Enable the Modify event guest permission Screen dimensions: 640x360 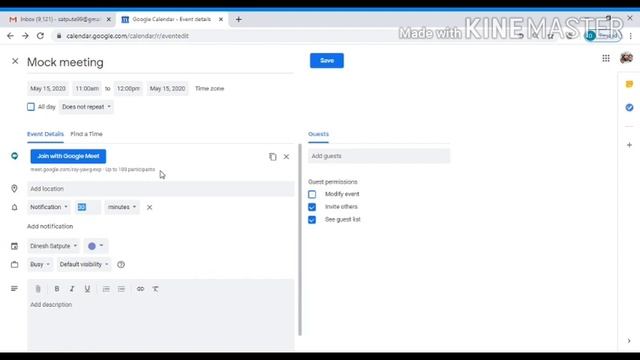(x=312, y=194)
